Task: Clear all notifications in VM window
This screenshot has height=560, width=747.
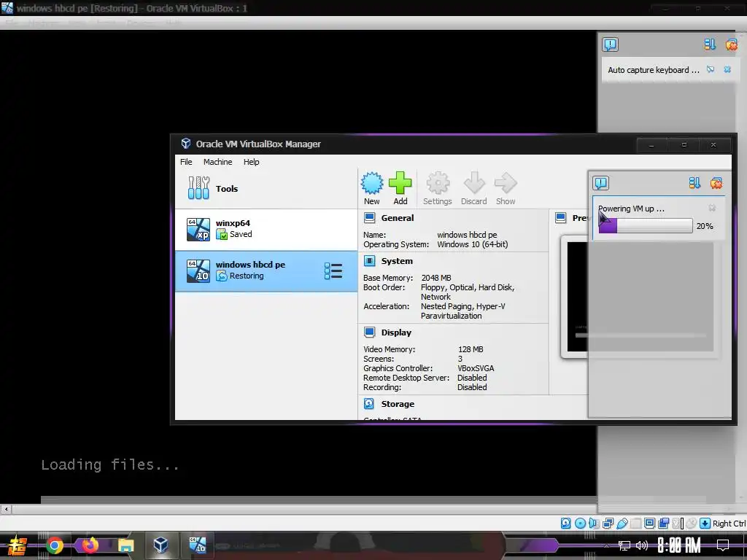Action: tap(731, 44)
